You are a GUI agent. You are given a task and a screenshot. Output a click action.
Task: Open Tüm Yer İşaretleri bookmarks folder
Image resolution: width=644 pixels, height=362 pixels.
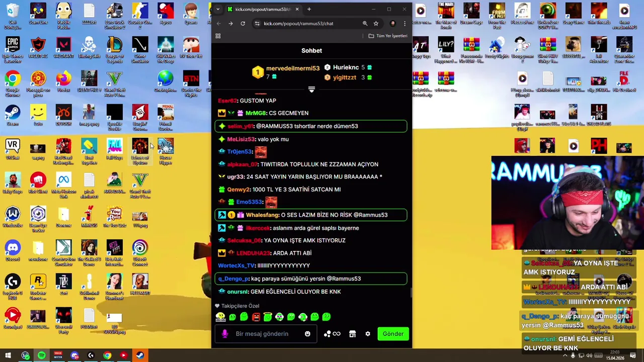[x=388, y=36]
